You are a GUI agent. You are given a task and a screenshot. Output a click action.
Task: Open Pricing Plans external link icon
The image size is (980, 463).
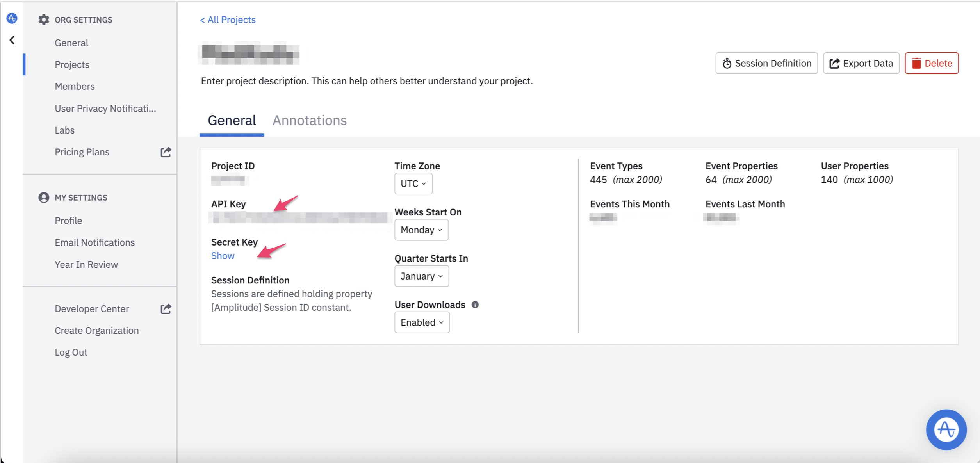[166, 152]
